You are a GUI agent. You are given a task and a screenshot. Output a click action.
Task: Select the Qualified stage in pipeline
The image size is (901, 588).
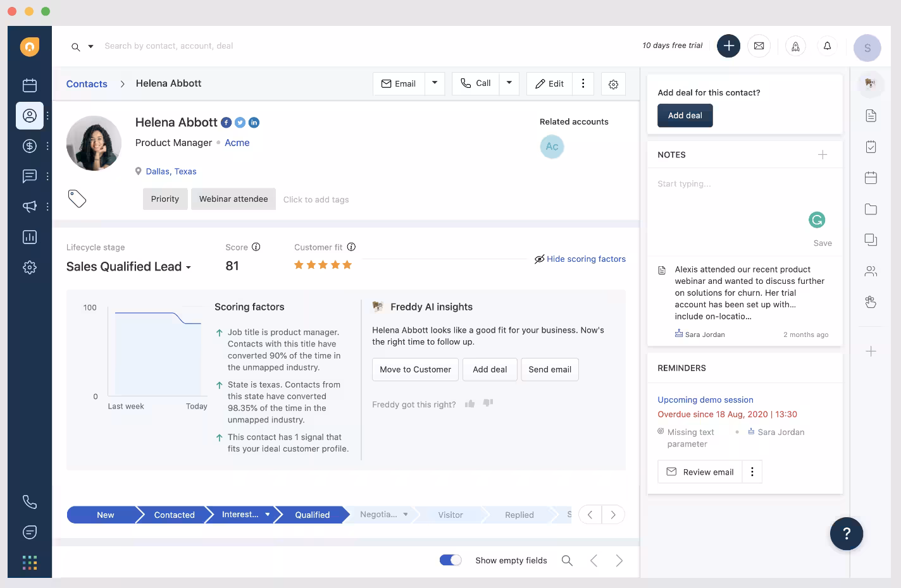click(312, 515)
